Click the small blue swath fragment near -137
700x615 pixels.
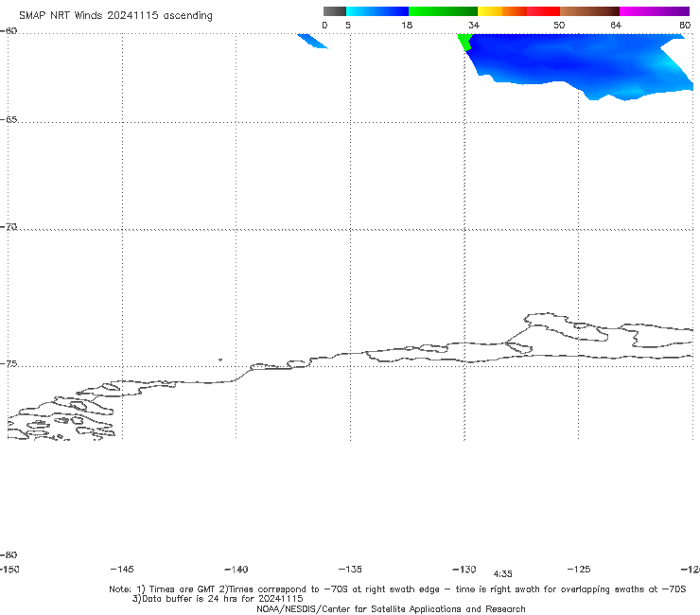click(312, 41)
